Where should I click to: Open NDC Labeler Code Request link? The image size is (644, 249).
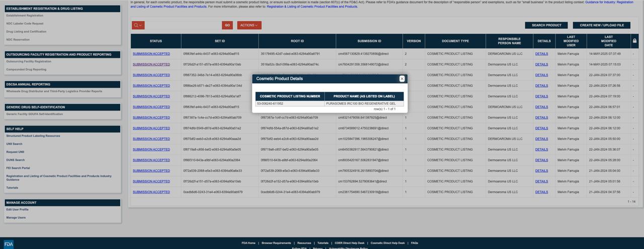click(25, 24)
